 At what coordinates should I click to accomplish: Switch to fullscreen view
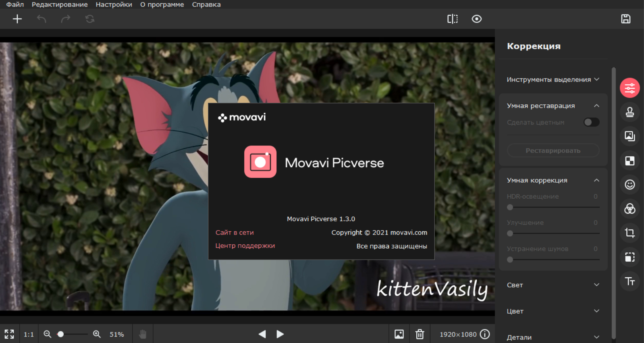(9, 334)
